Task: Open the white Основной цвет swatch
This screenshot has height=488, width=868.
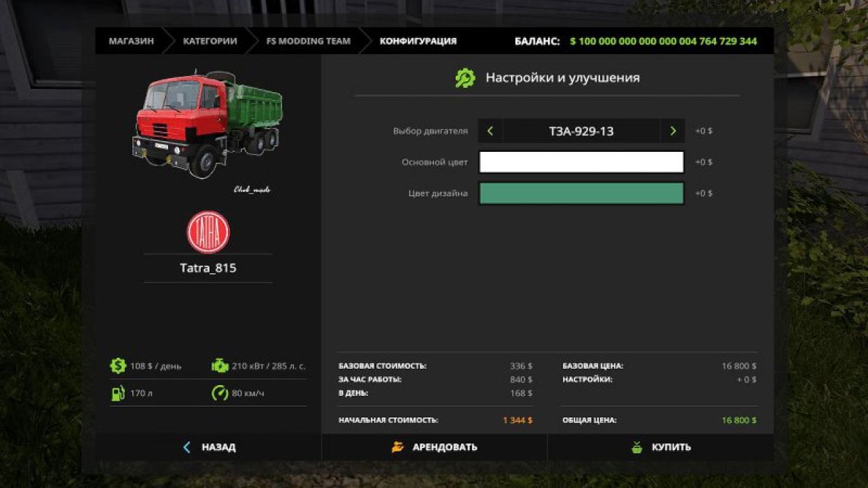Action: 581,162
